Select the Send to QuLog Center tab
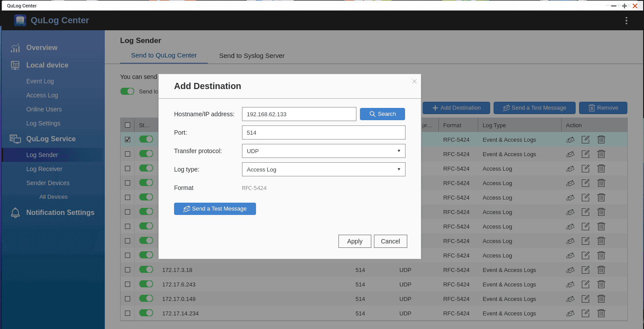 click(x=163, y=55)
